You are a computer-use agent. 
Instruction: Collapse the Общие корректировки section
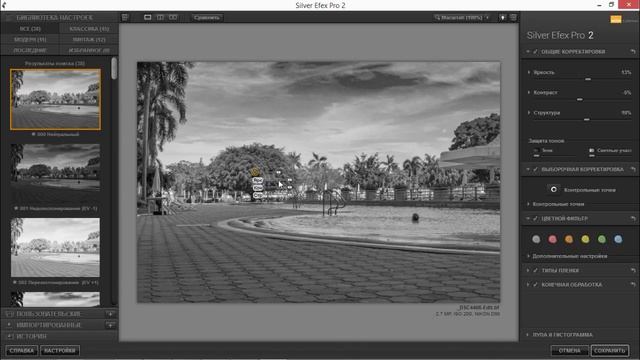[x=528, y=52]
